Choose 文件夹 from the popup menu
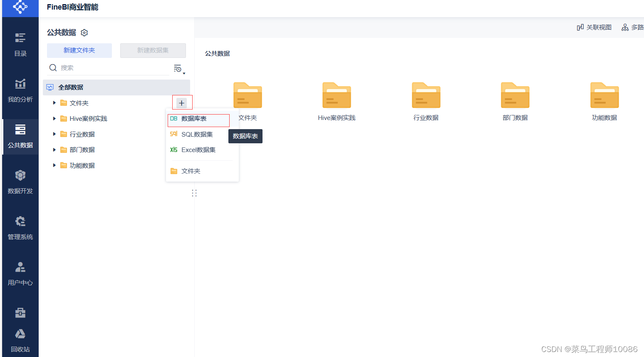The image size is (644, 357). coord(202,171)
